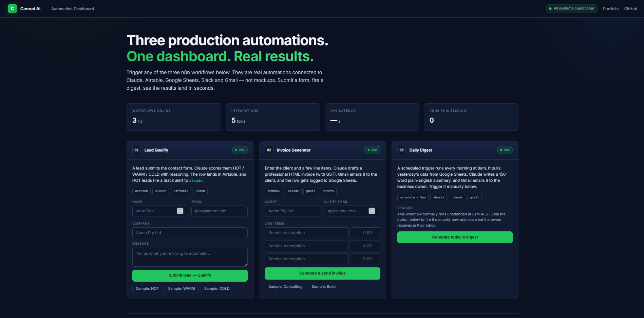Load the Sample: Build invoice
This screenshot has height=318, width=644.
[x=324, y=287]
